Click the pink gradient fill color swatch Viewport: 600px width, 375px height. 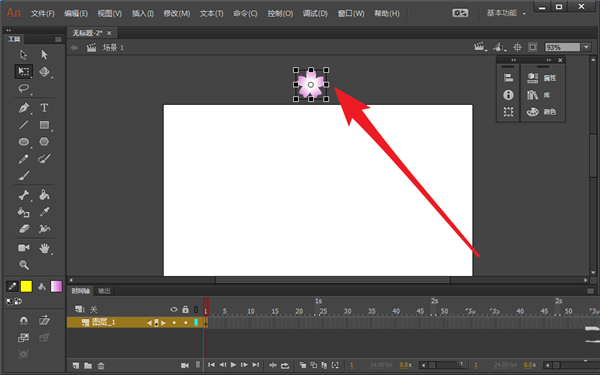[56, 286]
